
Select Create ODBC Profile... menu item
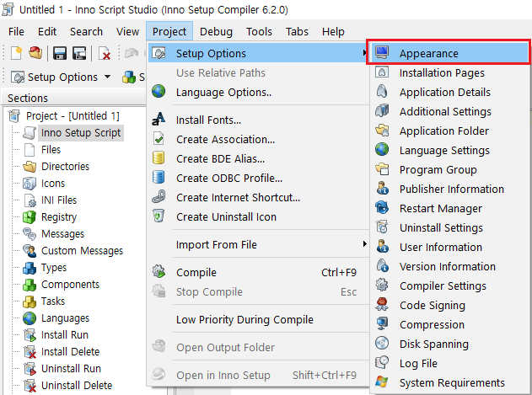coord(259,178)
